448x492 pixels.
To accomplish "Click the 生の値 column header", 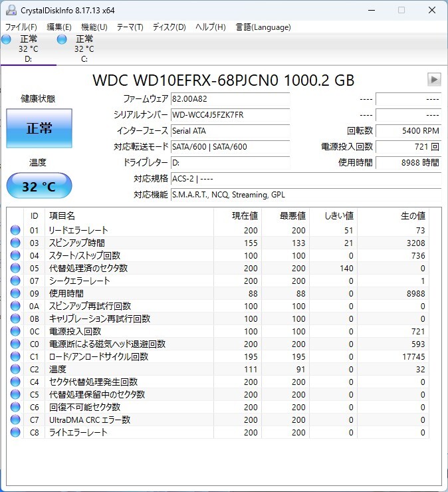I will coord(393,216).
